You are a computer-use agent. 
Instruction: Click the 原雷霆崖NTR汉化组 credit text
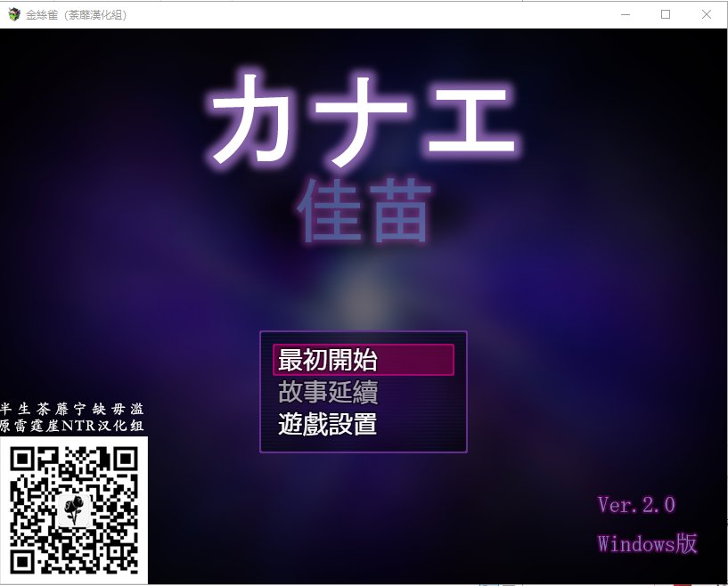coord(72,426)
